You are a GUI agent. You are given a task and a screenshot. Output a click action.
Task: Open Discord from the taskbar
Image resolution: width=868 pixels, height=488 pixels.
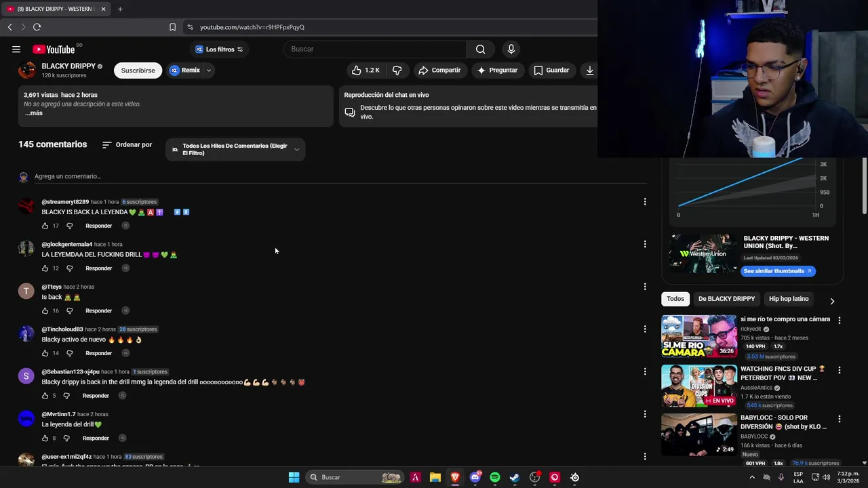tap(475, 477)
